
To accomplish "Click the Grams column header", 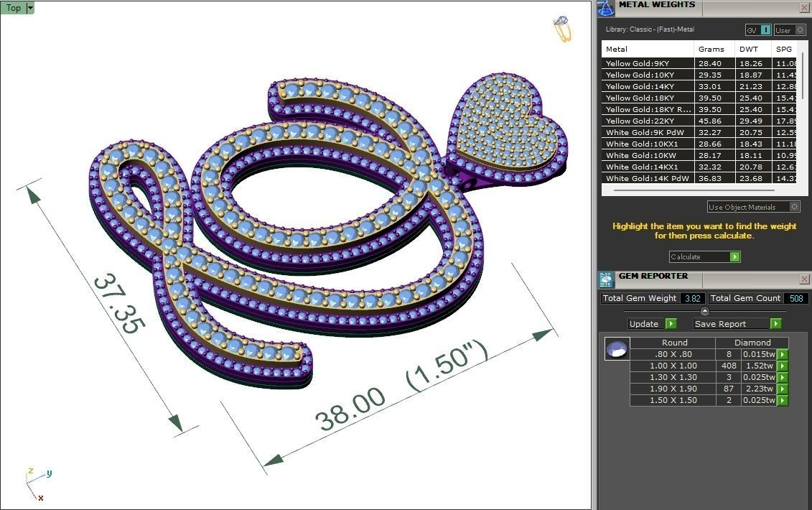I will (714, 49).
